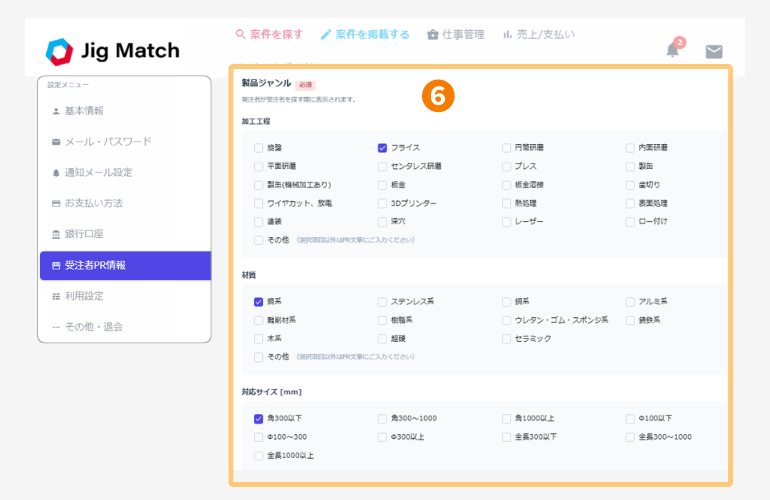The height and width of the screenshot is (500, 770).
Task: Enable the 3Dプリンター checkbox
Action: coord(382,203)
